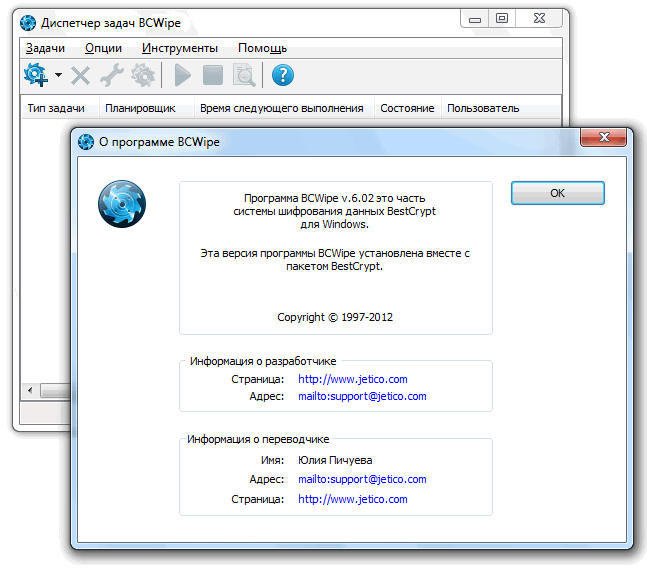Click OK in the About BCWipe dialog
Viewport: 647px width, 571px height.
coord(557,193)
